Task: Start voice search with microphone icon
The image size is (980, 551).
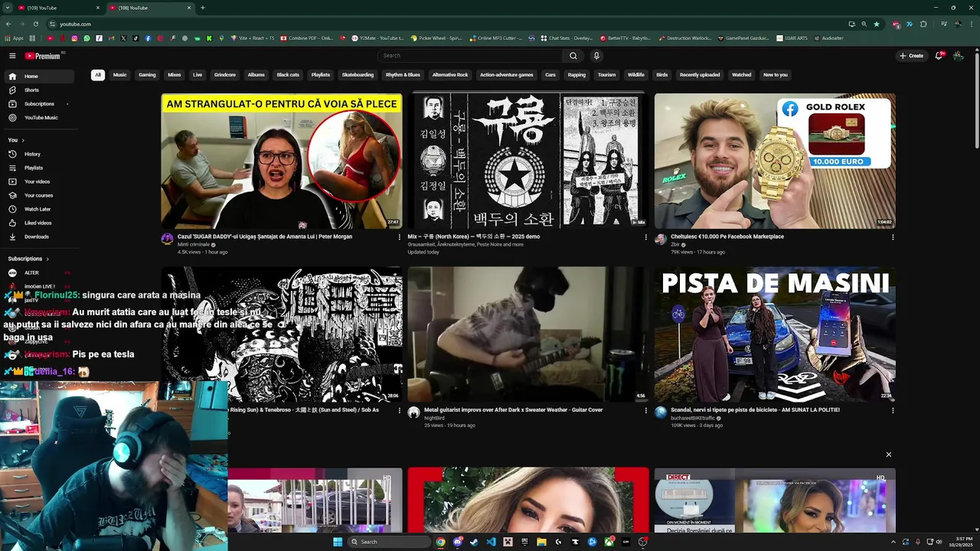Action: point(596,56)
